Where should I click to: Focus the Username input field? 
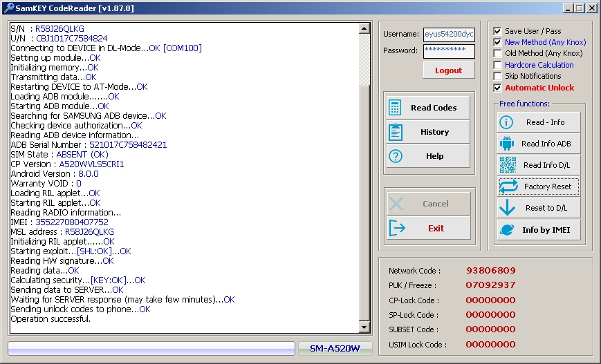[x=449, y=34]
